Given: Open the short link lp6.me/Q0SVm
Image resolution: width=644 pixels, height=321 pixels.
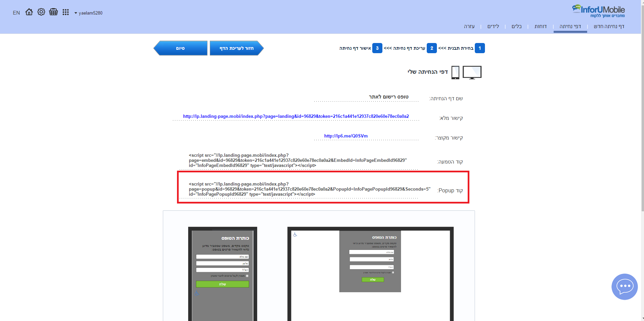Looking at the screenshot, I should tap(346, 136).
